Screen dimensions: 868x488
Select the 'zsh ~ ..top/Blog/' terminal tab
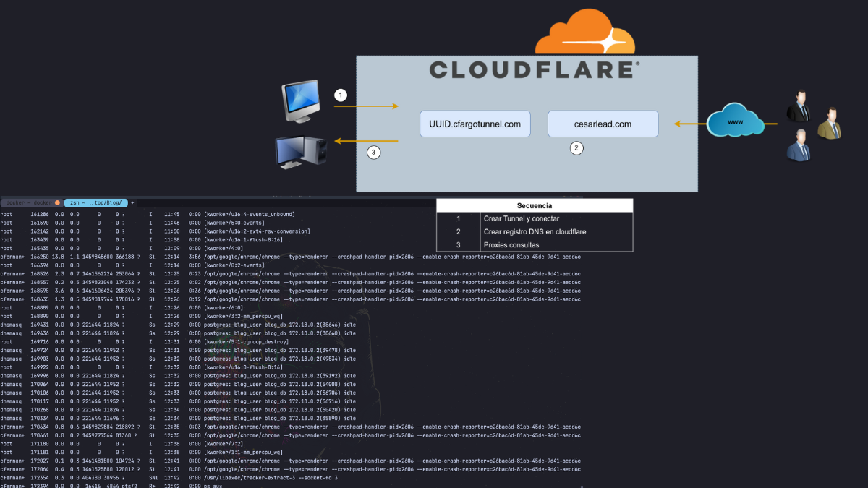tap(96, 202)
